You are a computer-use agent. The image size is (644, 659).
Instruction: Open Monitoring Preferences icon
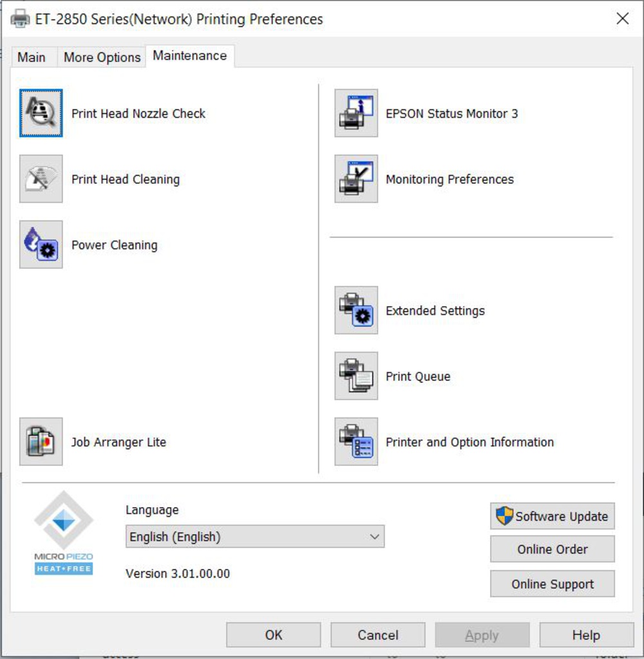coord(356,179)
